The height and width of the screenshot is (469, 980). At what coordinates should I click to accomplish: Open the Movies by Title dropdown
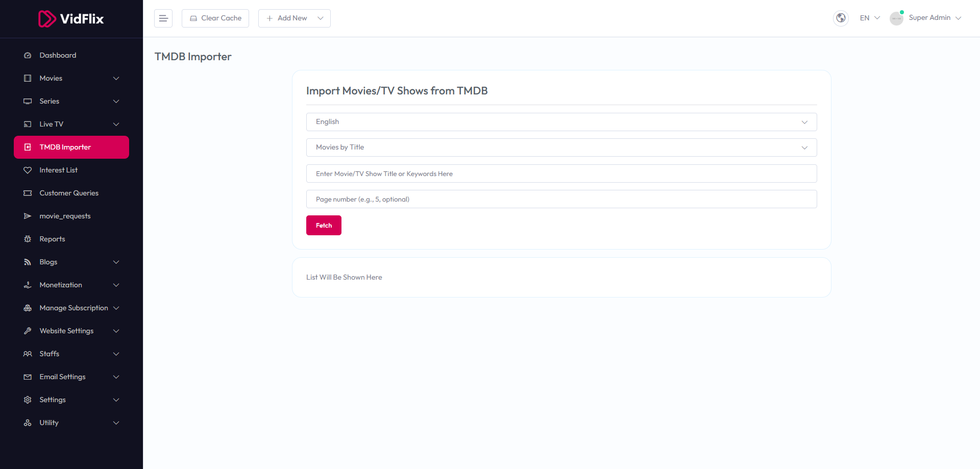[561, 147]
